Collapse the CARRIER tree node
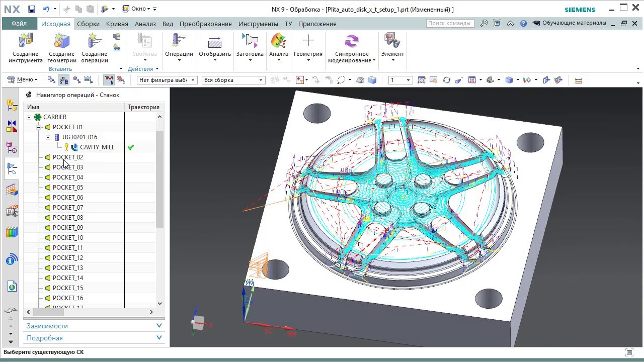Viewport: 644px width, 362px height. (x=29, y=117)
